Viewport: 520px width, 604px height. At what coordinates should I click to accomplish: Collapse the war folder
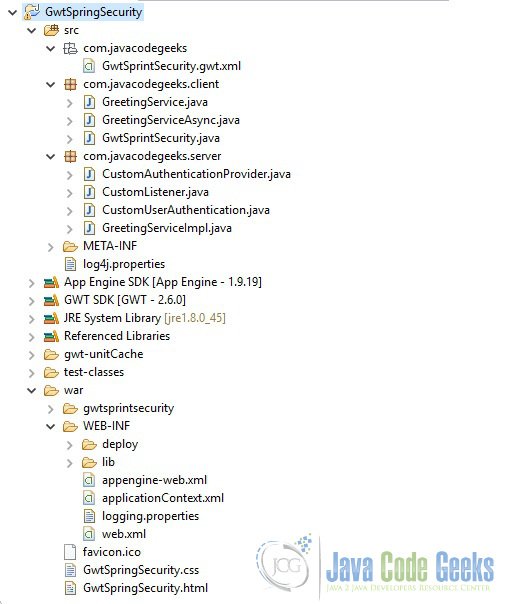click(32, 391)
